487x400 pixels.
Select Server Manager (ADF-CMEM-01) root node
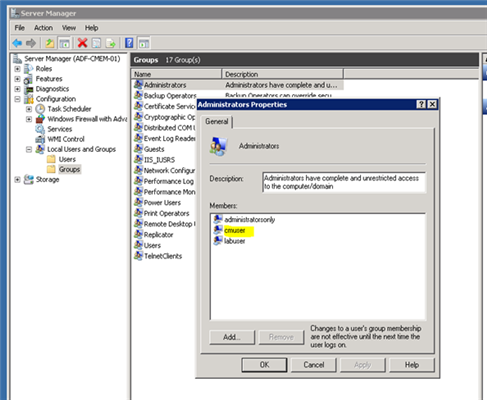72,59
